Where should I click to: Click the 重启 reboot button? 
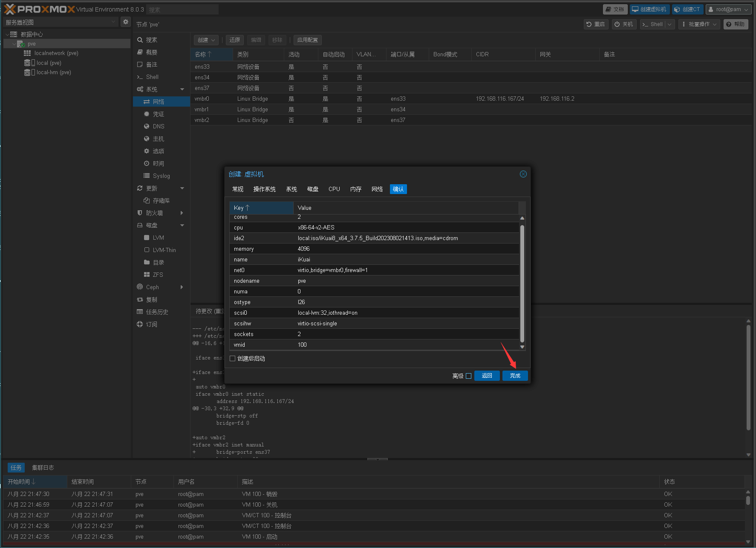595,24
